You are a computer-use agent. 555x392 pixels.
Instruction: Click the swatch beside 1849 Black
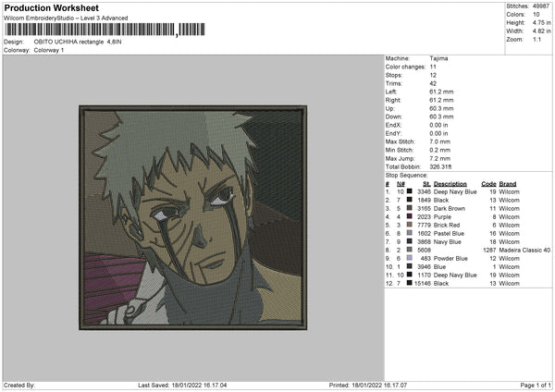pos(409,200)
